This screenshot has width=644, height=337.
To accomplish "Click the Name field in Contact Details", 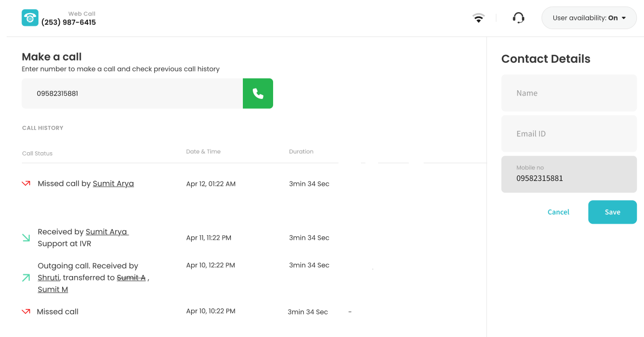I will (x=569, y=93).
